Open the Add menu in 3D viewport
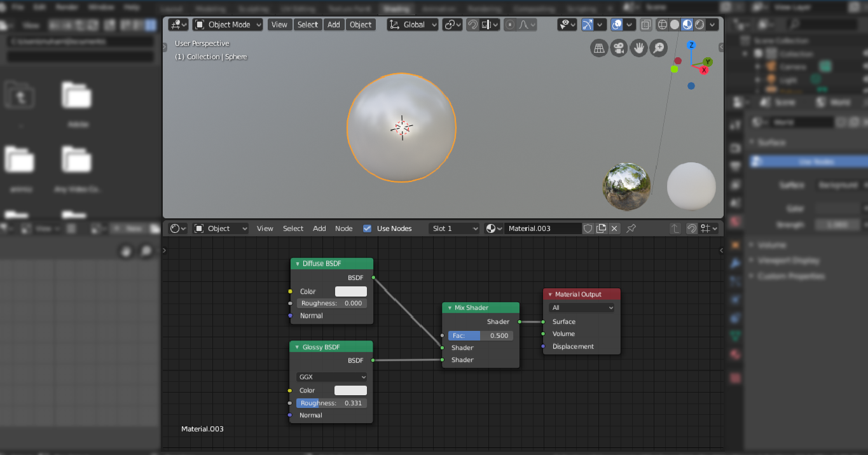This screenshot has height=455, width=868. tap(334, 25)
